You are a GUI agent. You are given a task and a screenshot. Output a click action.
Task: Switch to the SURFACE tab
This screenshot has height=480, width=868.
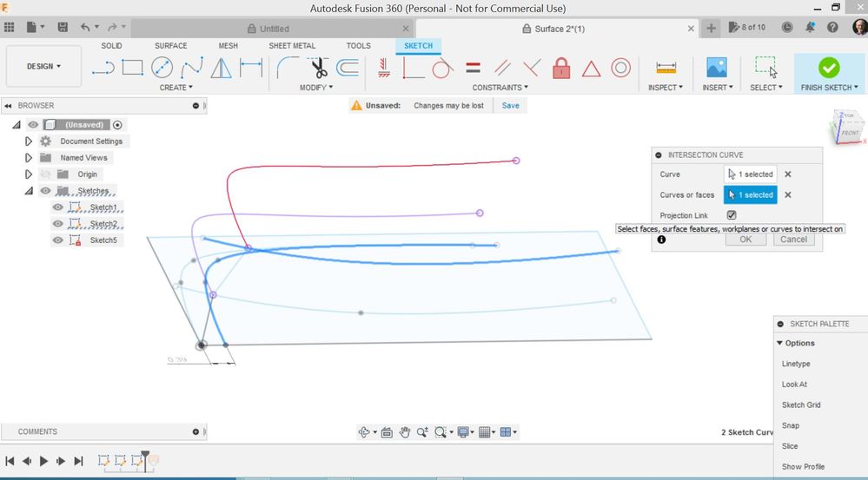[170, 46]
